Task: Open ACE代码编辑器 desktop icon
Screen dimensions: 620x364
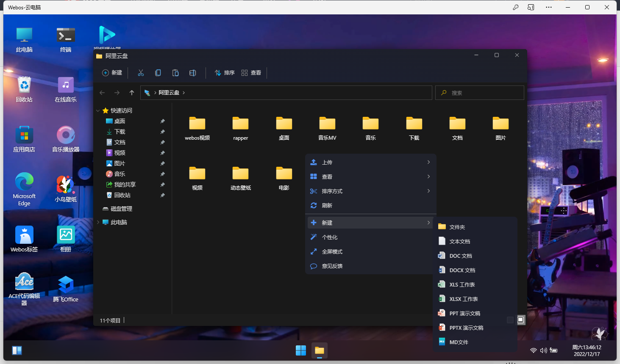Action: pyautogui.click(x=24, y=289)
